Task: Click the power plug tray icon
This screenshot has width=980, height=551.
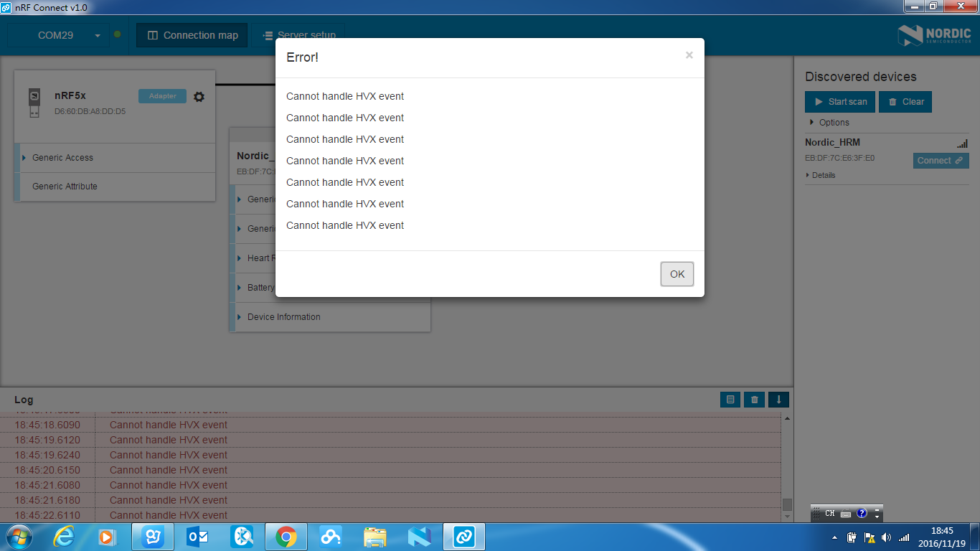Action: 852,537
